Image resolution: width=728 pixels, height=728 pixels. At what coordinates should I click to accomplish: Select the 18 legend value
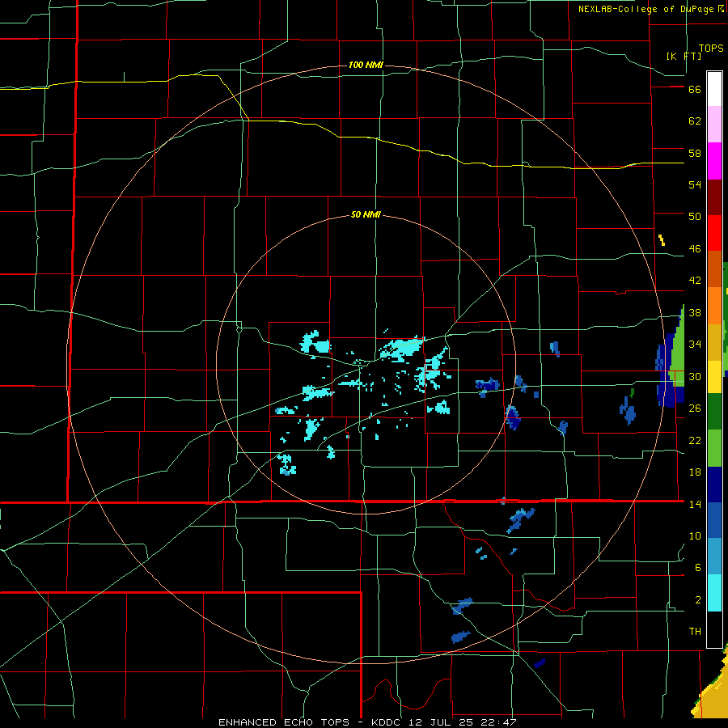point(695,472)
